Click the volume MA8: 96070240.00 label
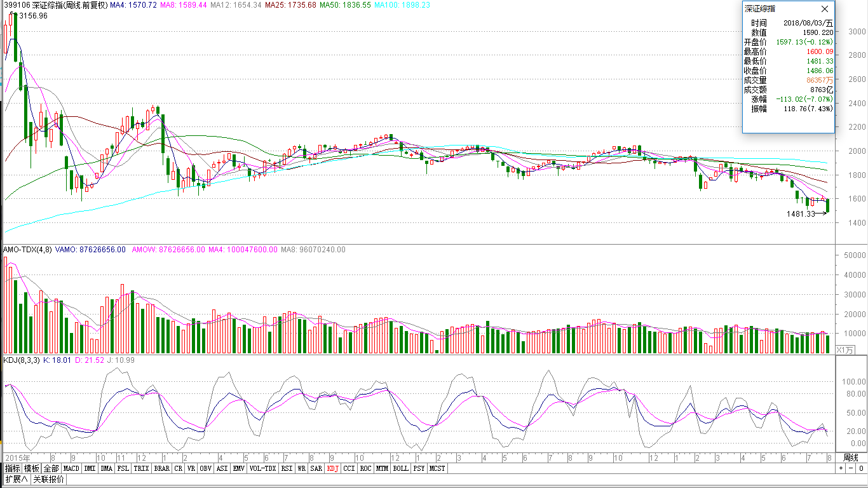The height and width of the screenshot is (488, 868). click(x=313, y=250)
